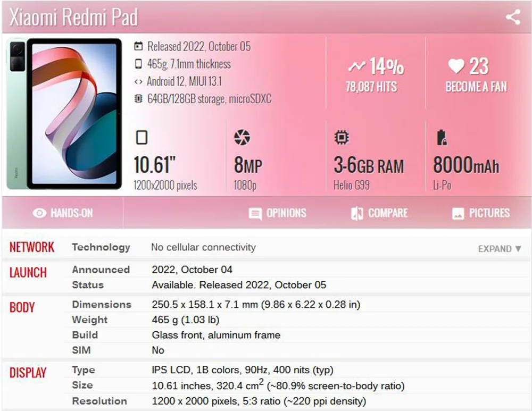Click the share icon in the header

pos(513,17)
